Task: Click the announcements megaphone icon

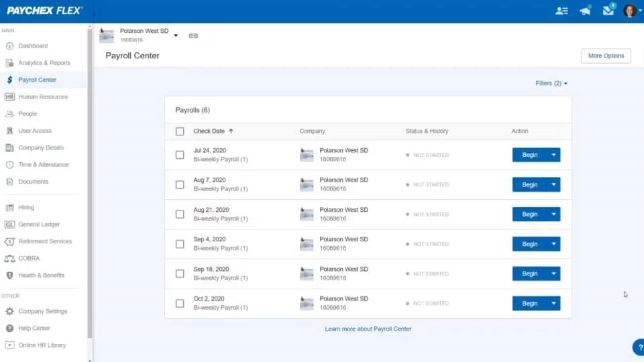Action: point(585,11)
